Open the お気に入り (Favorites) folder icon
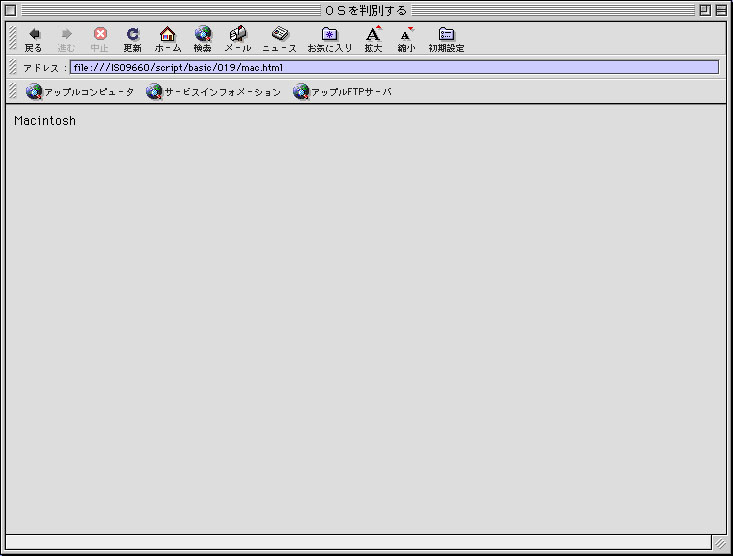Viewport: 733px width, 556px height. point(329,34)
